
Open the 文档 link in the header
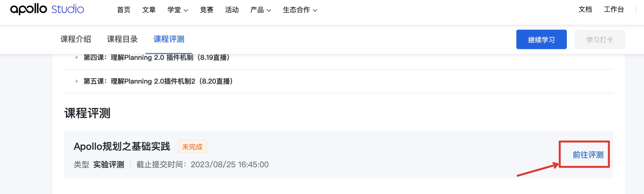[585, 9]
